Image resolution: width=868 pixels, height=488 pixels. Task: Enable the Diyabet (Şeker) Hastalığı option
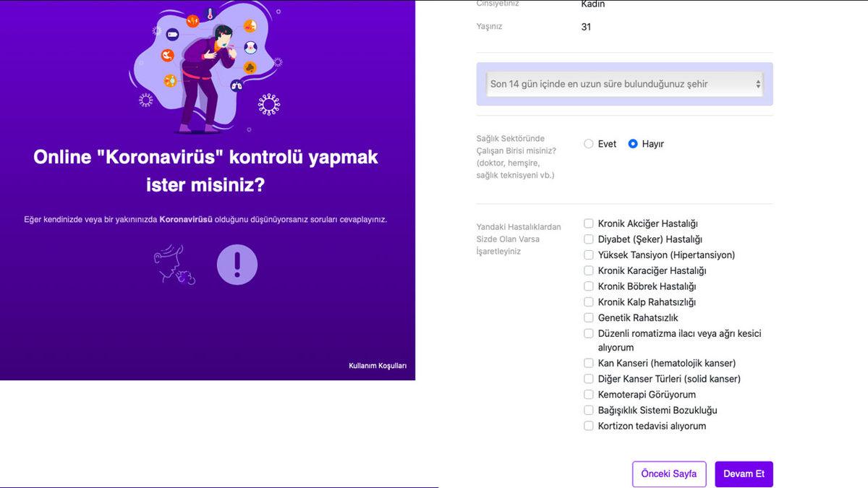[589, 239]
